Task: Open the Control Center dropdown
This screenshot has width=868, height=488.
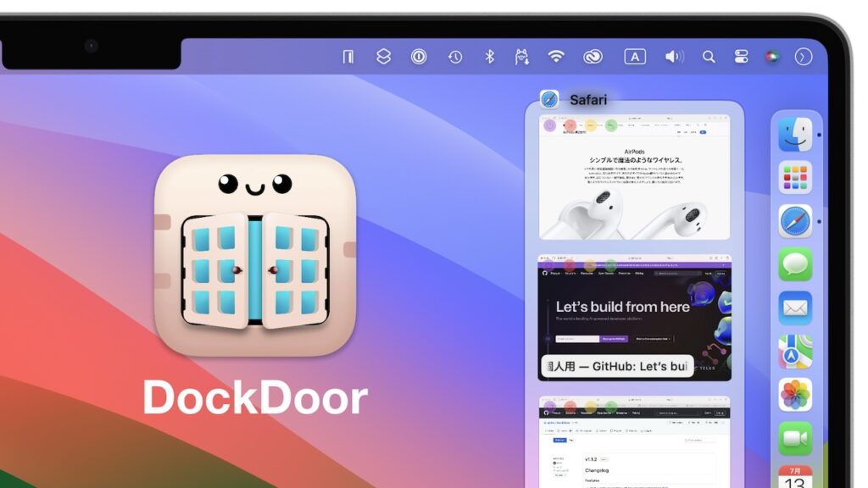Action: 743,57
